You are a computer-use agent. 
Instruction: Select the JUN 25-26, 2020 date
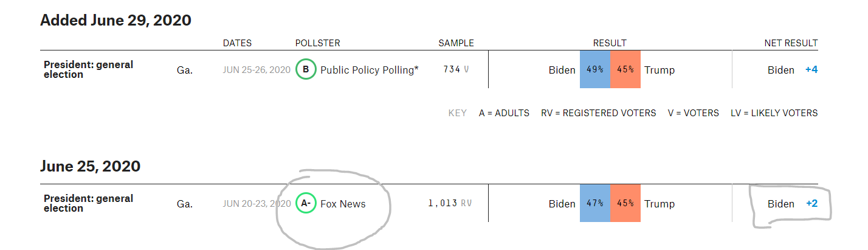tap(257, 70)
